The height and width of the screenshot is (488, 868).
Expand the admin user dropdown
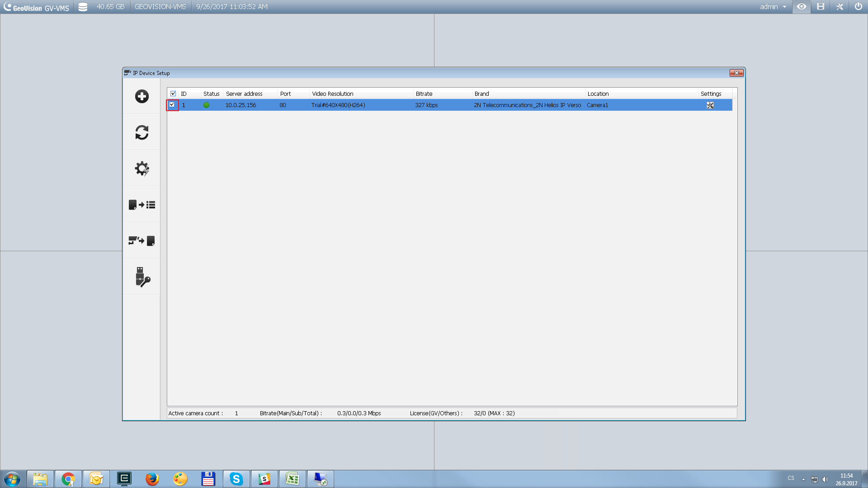click(784, 7)
